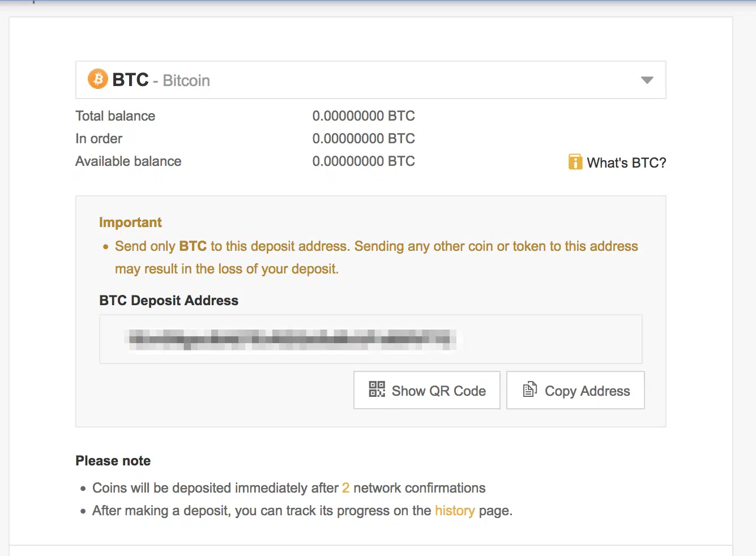The image size is (756, 556).
Task: Click the Total balance value text
Action: [x=364, y=116]
